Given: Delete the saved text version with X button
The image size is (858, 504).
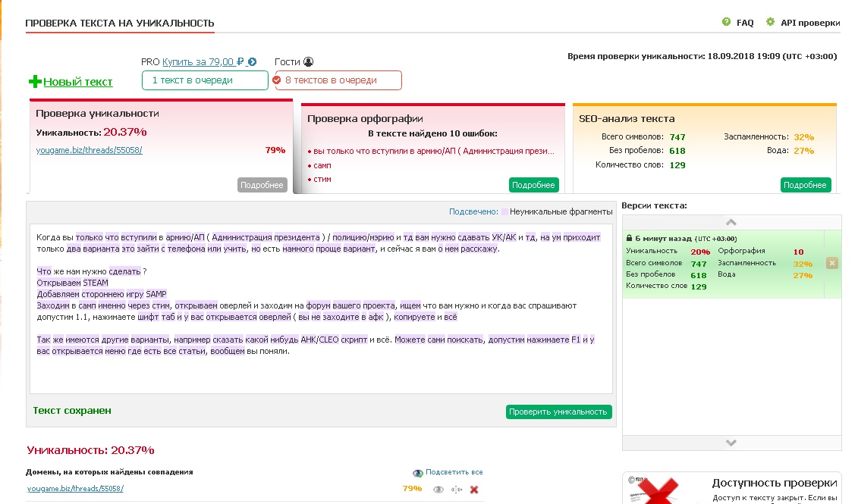Looking at the screenshot, I should point(831,263).
